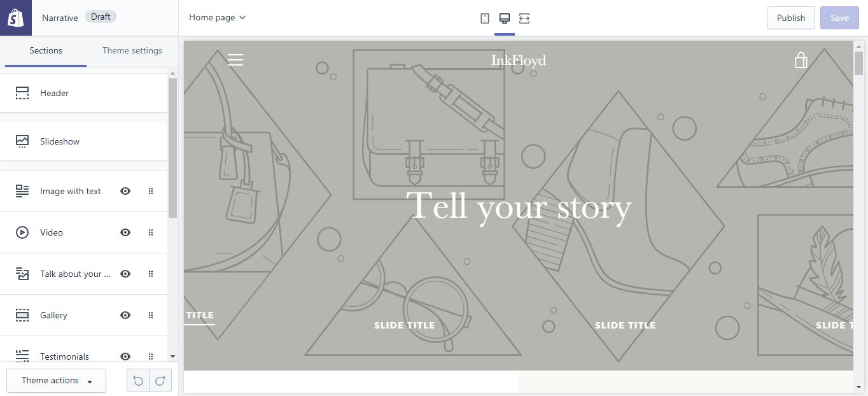Viewport: 868px width, 396px height.
Task: Click the Draft status badge
Action: pyautogui.click(x=101, y=17)
